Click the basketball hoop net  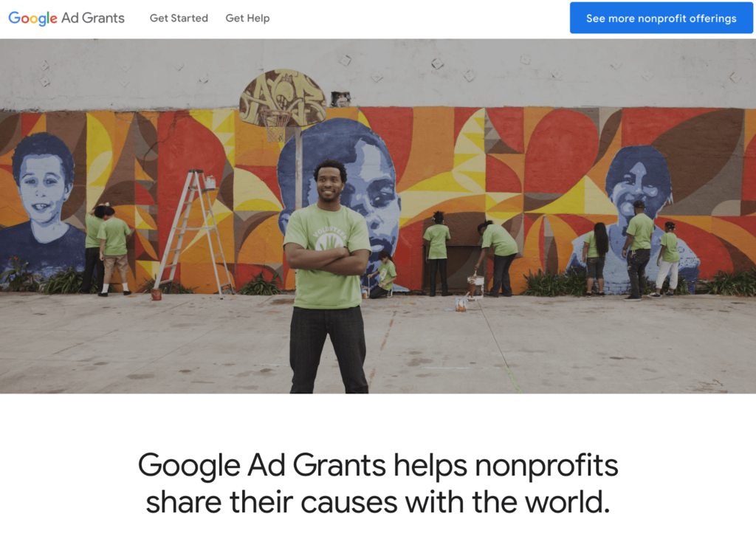point(276,126)
